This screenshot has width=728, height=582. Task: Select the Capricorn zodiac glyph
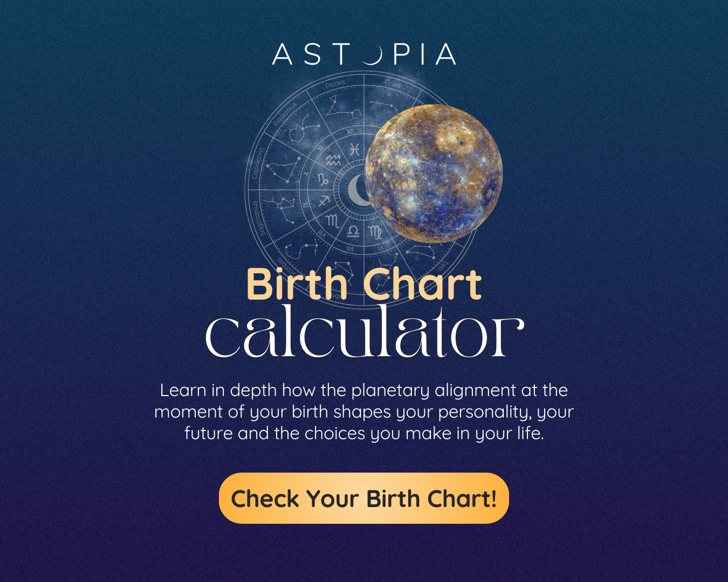pyautogui.click(x=322, y=179)
